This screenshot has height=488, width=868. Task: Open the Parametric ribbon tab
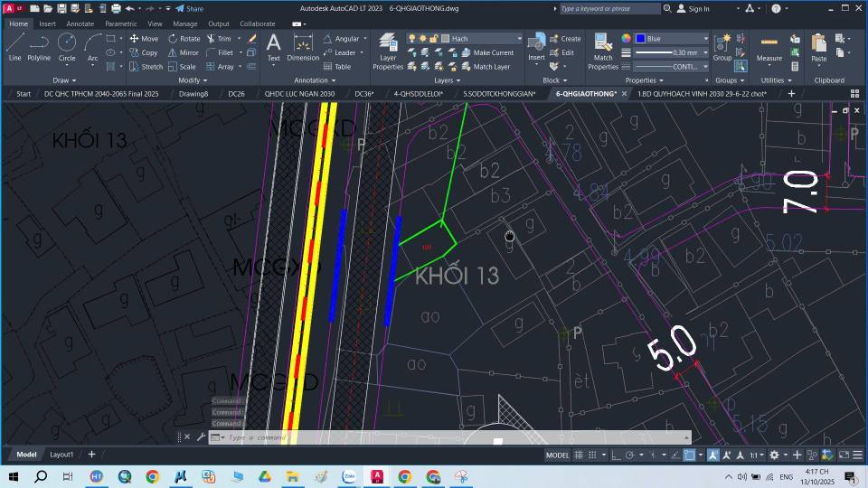[120, 23]
